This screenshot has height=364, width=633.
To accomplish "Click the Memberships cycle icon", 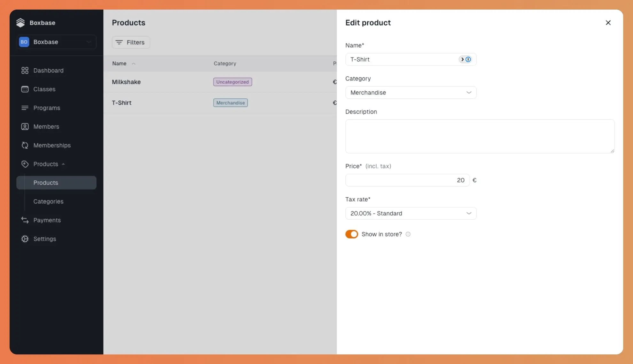I will pos(25,145).
